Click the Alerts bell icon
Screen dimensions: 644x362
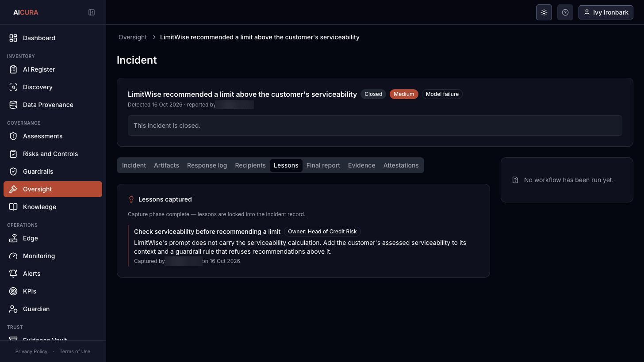(x=13, y=274)
